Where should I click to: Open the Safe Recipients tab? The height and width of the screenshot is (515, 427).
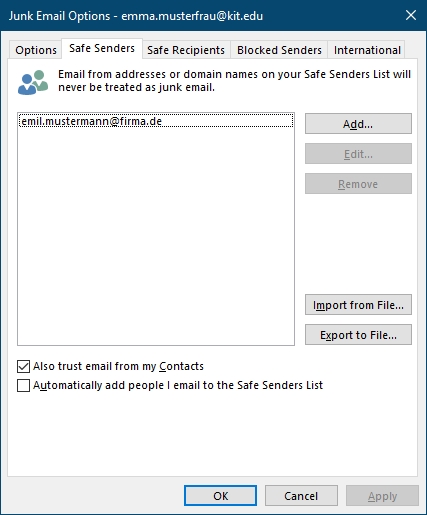[x=186, y=50]
